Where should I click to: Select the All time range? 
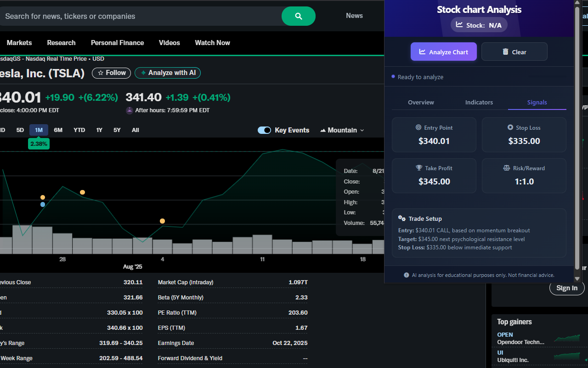point(136,130)
